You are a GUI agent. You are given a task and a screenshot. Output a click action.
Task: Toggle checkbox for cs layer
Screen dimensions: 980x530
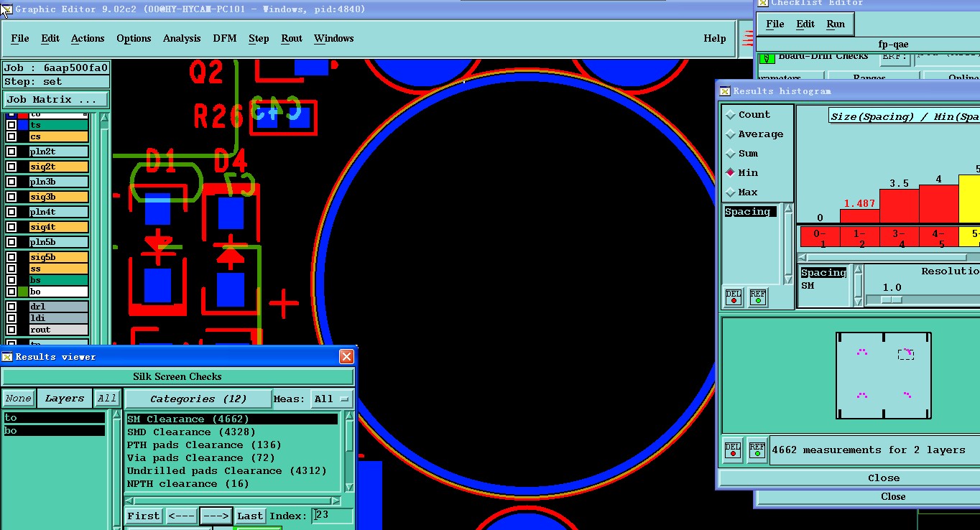pyautogui.click(x=11, y=136)
